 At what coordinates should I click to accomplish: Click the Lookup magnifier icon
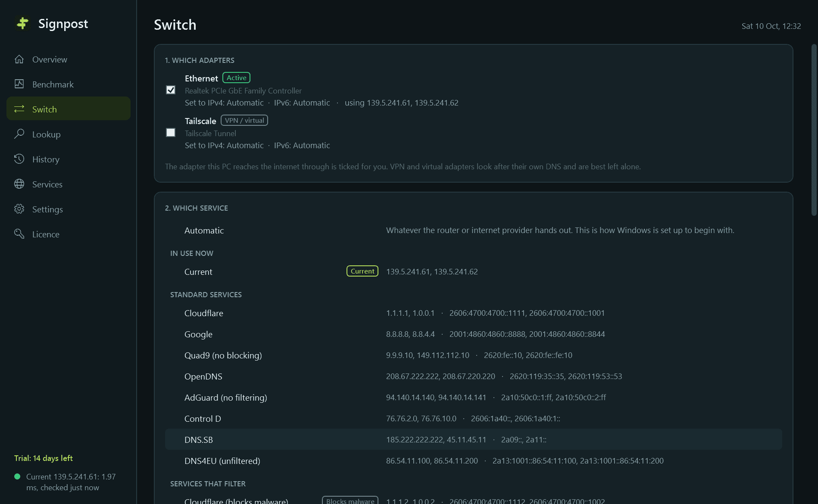(19, 134)
